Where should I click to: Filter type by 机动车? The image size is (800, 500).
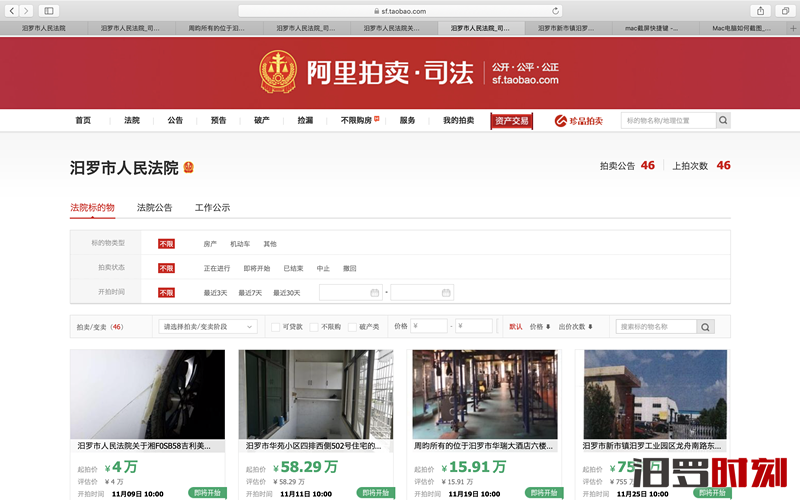(240, 244)
